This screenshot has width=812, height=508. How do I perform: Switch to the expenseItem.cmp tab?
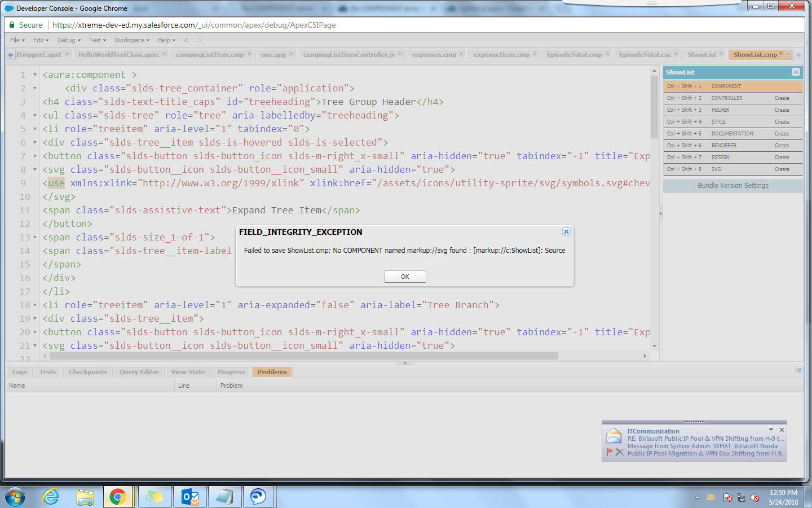pos(501,55)
